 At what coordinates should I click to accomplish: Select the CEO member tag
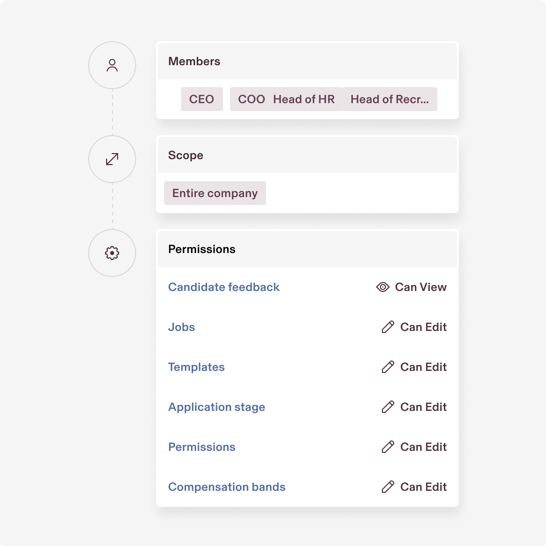(202, 99)
